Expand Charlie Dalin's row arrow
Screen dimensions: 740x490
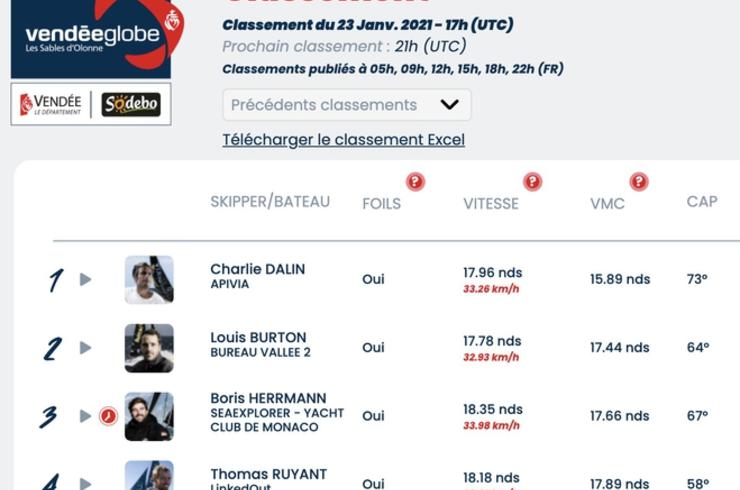pos(85,279)
